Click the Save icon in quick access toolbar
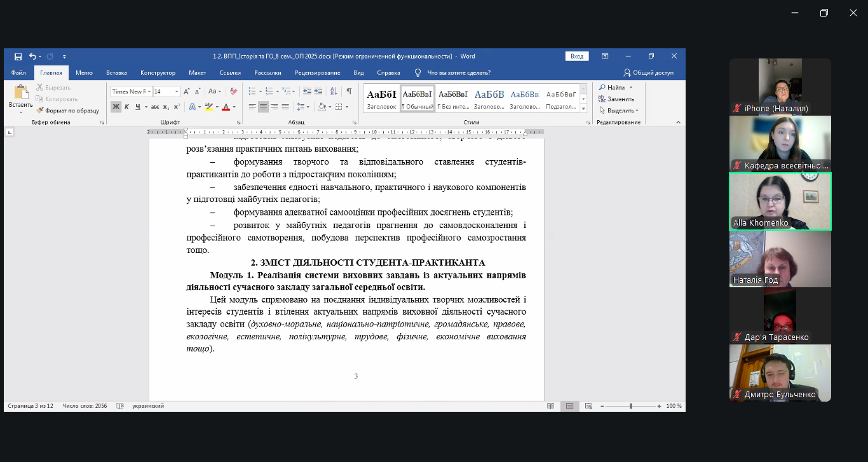 tap(18, 57)
